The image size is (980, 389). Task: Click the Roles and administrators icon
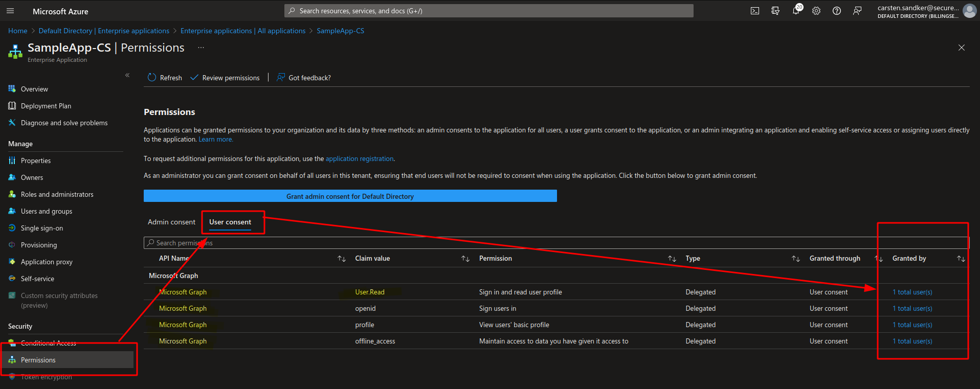coord(12,194)
